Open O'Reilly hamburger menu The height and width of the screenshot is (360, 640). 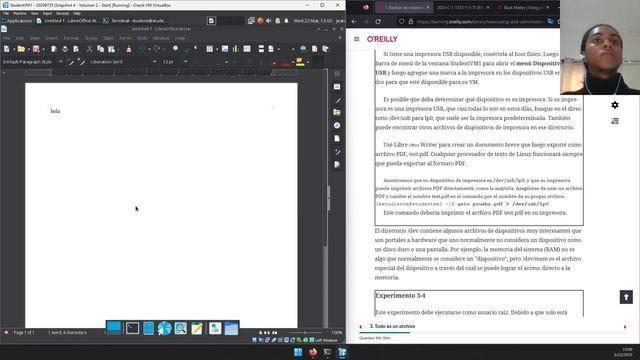click(357, 39)
